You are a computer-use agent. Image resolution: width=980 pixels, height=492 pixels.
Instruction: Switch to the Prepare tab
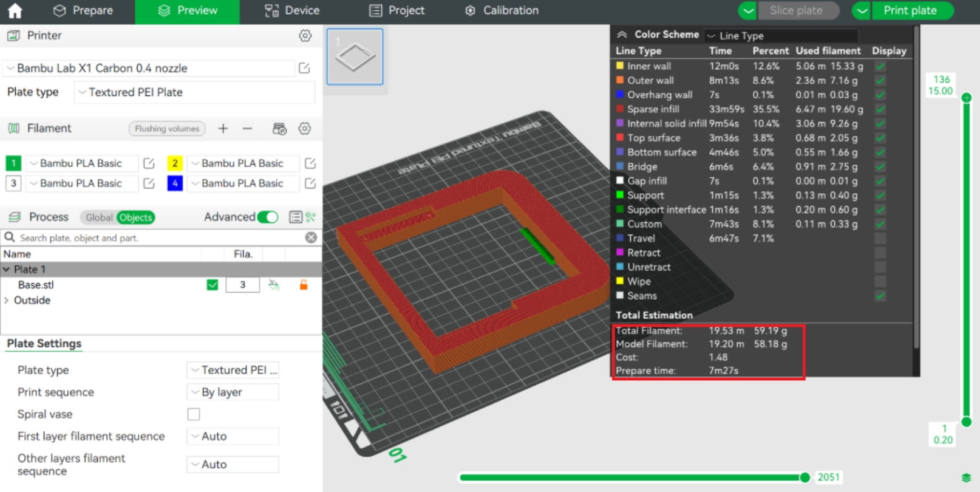(x=83, y=10)
